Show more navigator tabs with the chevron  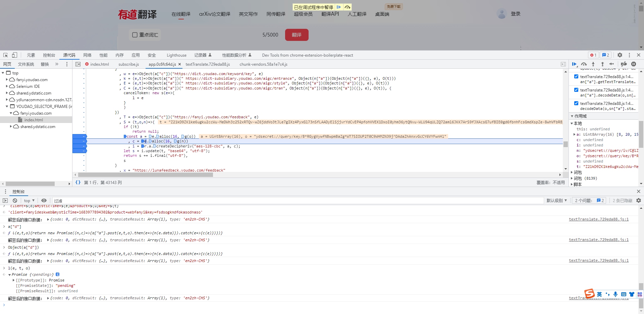click(x=57, y=64)
